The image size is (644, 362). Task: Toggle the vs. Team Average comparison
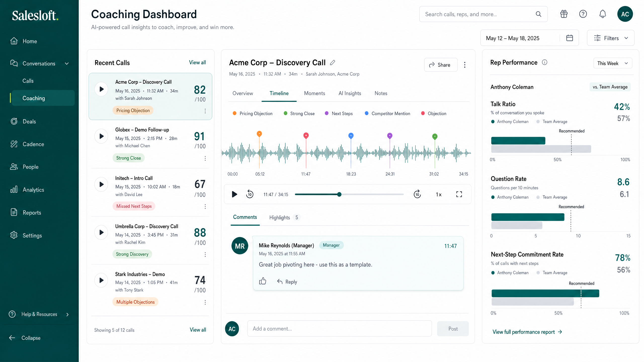[610, 87]
